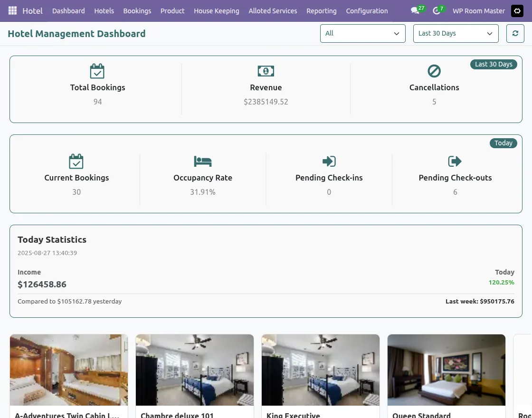Image resolution: width=532 pixels, height=418 pixels.
Task: Select the Pending Check-ins arrow icon
Action: (x=329, y=161)
